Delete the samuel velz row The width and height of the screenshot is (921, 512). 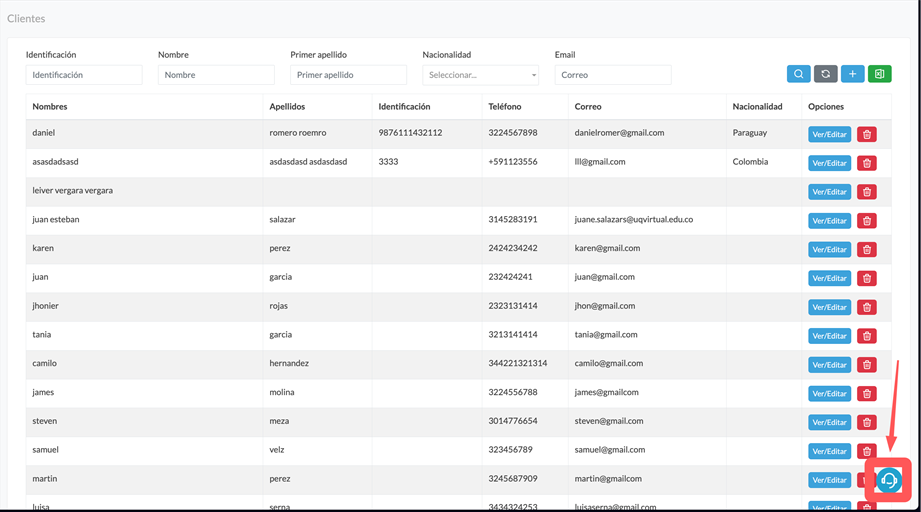866,451
